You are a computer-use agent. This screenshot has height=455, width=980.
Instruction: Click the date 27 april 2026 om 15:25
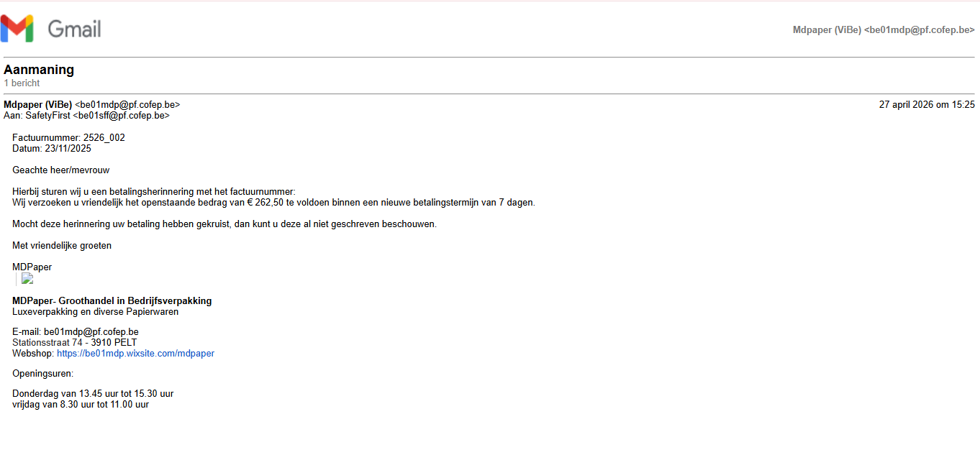(x=927, y=105)
